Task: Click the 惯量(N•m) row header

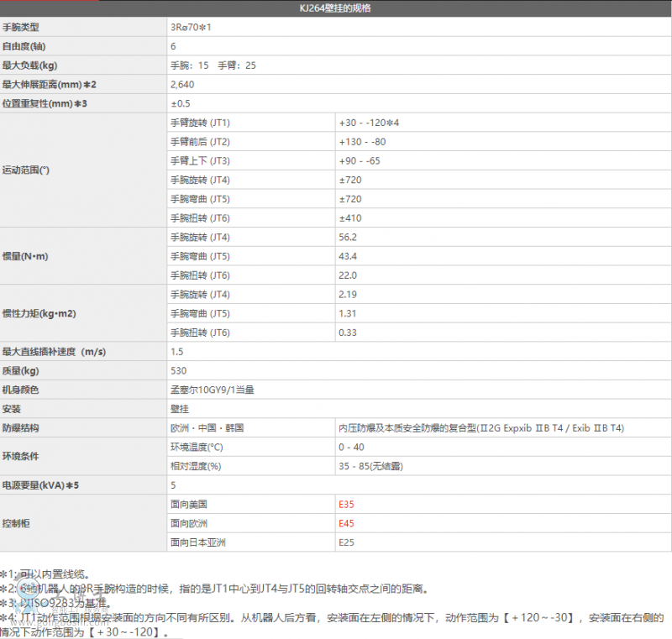Action: [x=25, y=255]
